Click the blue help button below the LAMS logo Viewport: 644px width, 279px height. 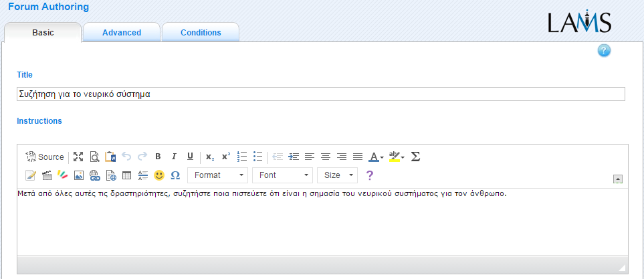[604, 51]
